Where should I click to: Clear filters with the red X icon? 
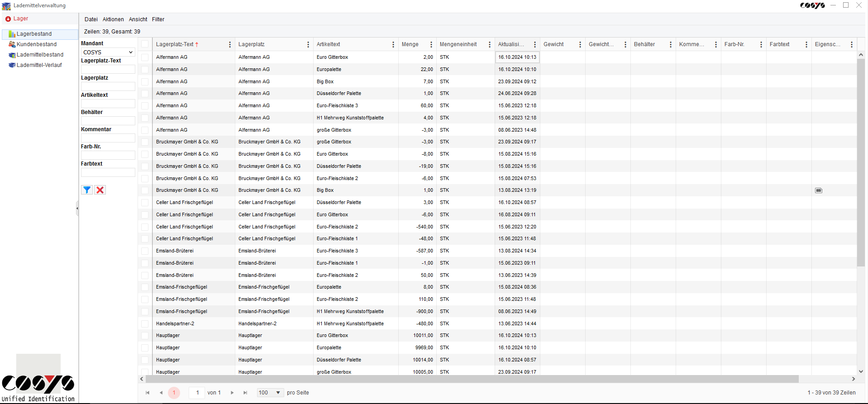click(x=100, y=190)
